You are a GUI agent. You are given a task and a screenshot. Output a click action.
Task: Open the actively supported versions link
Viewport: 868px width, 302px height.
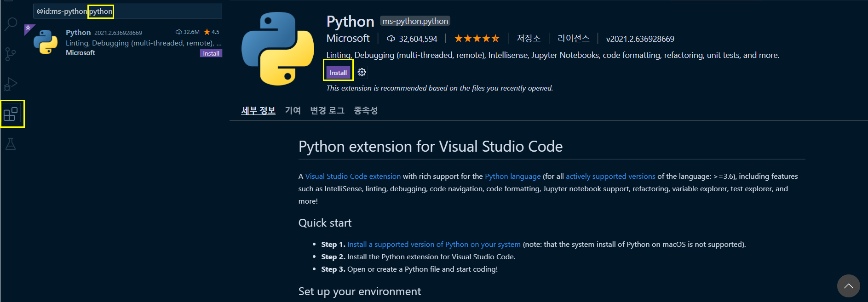pos(610,177)
